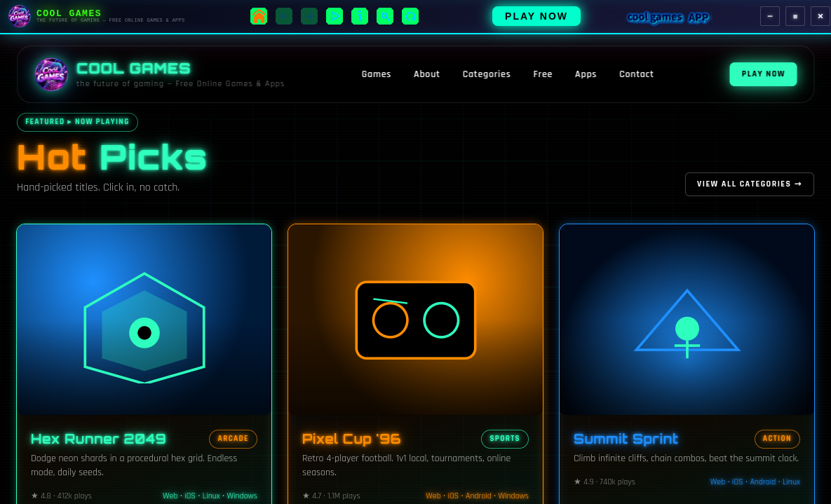The width and height of the screenshot is (831, 504).
Task: Open the Categories nav menu item
Action: pyautogui.click(x=487, y=74)
